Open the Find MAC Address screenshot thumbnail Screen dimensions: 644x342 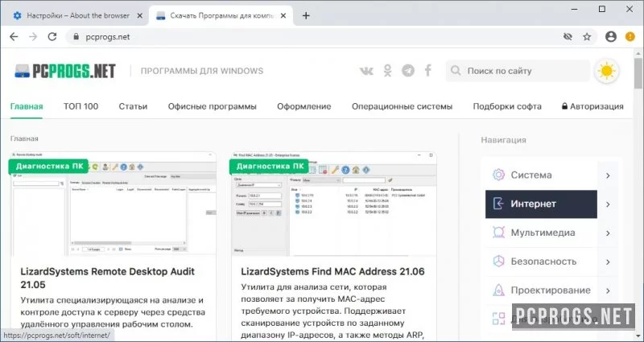(x=334, y=204)
